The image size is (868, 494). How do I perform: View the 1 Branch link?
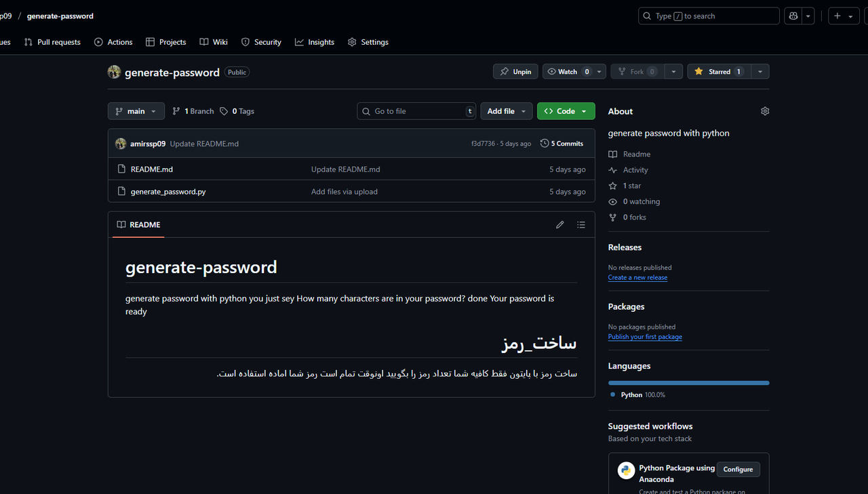193,111
